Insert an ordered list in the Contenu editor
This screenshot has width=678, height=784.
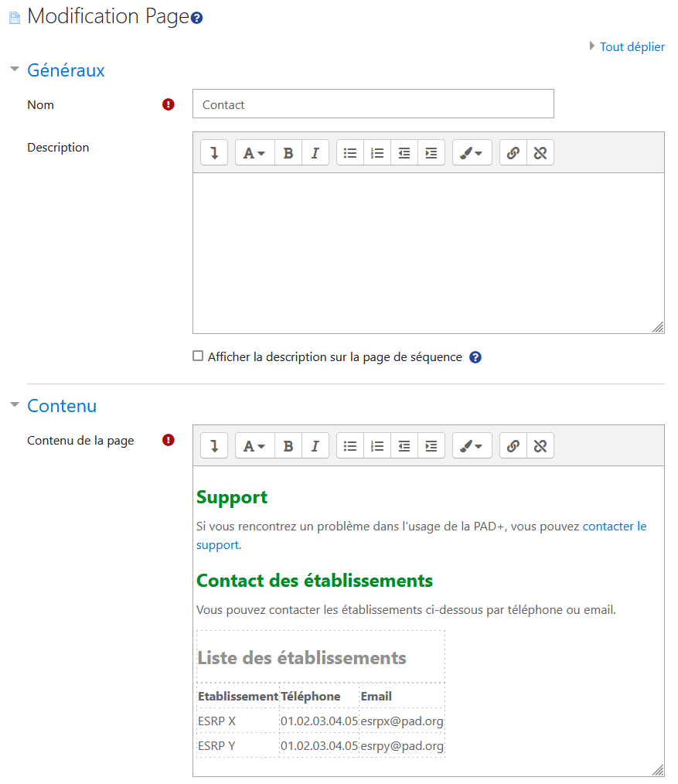[x=376, y=445]
